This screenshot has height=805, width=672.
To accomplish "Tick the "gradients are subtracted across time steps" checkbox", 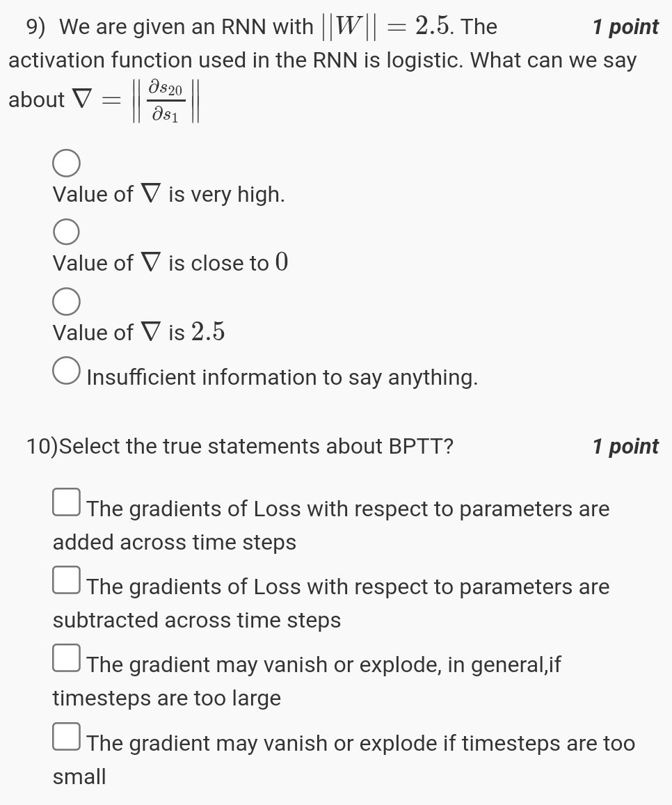I will point(65,580).
